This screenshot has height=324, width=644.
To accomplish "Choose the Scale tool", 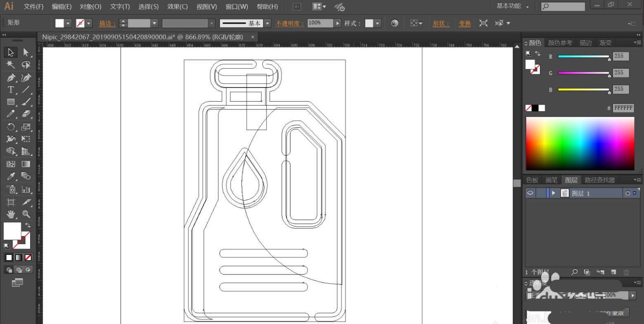I will (26, 127).
